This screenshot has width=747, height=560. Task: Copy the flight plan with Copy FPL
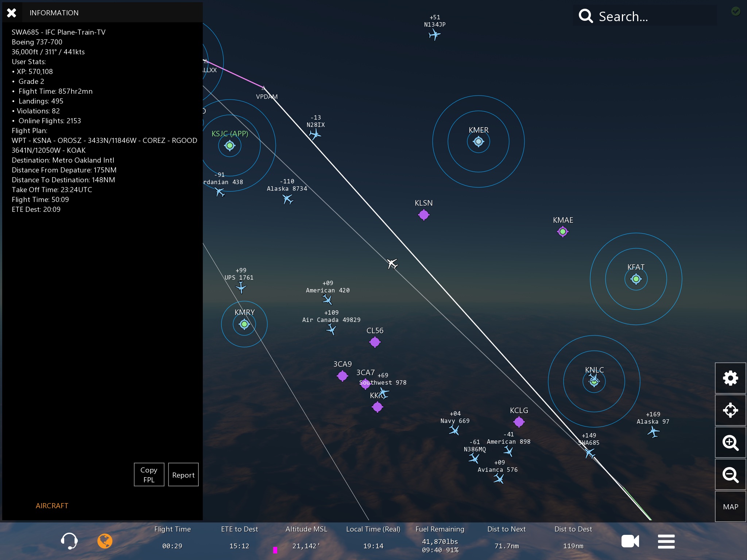click(149, 475)
